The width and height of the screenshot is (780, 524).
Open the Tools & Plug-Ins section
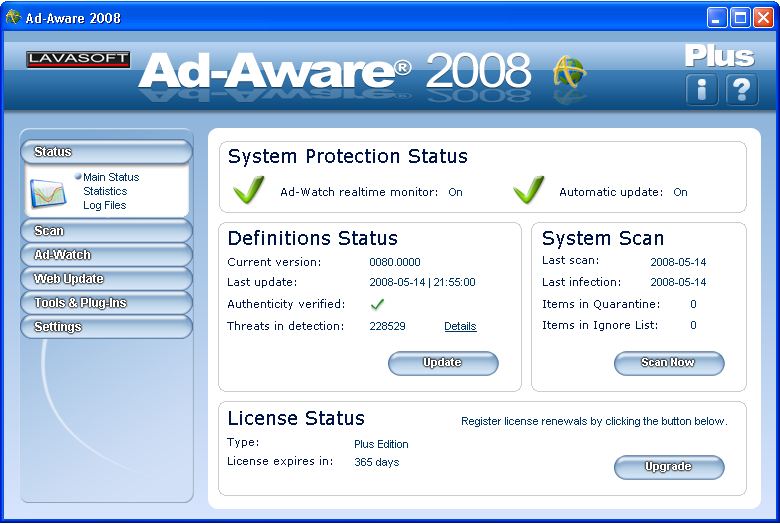[x=106, y=303]
